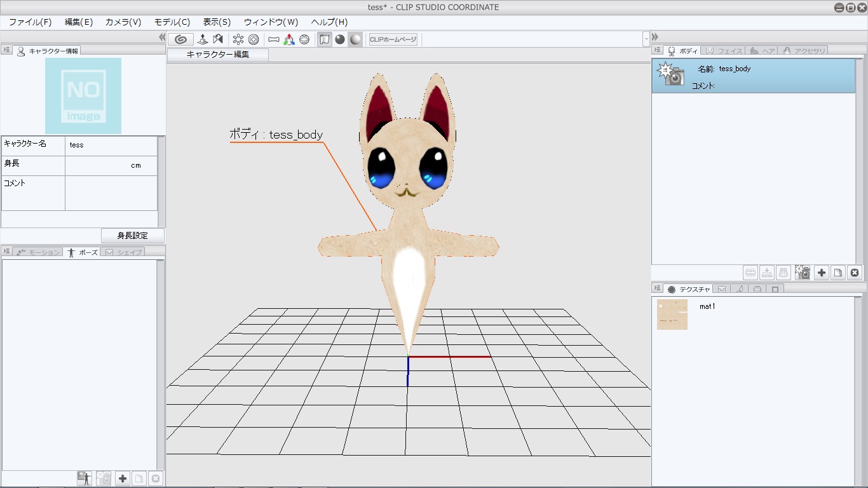This screenshot has width=868, height=488.
Task: Open the モデル(C) menu
Action: pyautogui.click(x=172, y=22)
